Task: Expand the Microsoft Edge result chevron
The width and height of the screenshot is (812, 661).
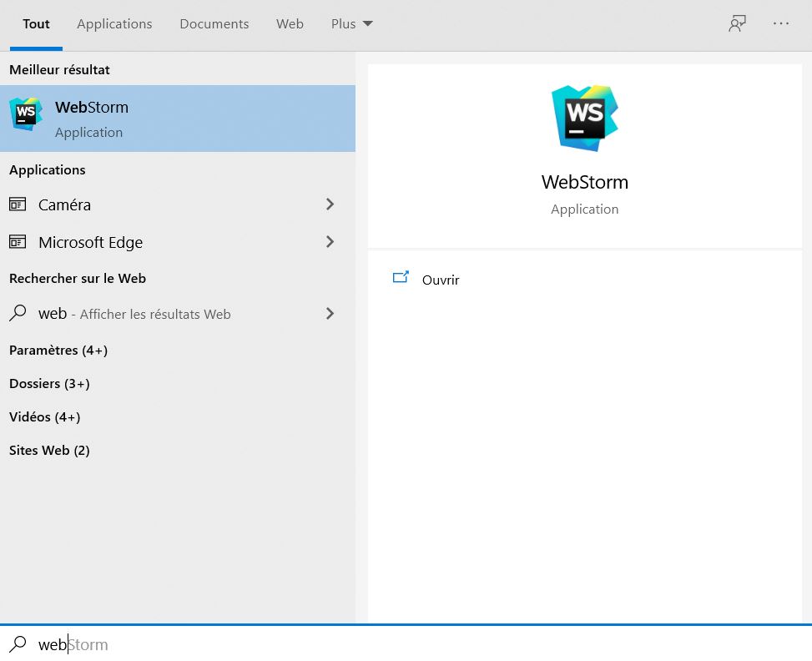Action: click(x=330, y=241)
